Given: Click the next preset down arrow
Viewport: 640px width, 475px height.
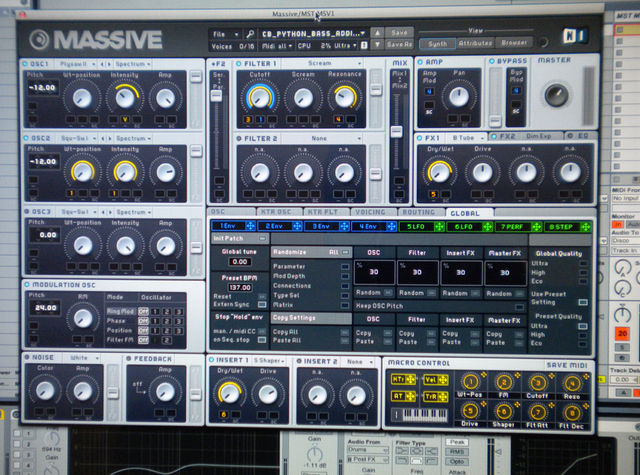Looking at the screenshot, I should [x=378, y=44].
